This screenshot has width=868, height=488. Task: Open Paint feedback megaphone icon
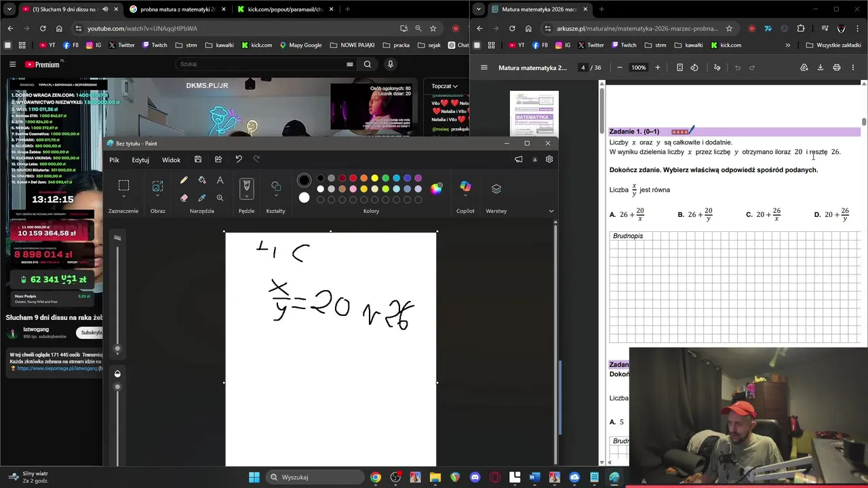(519, 159)
